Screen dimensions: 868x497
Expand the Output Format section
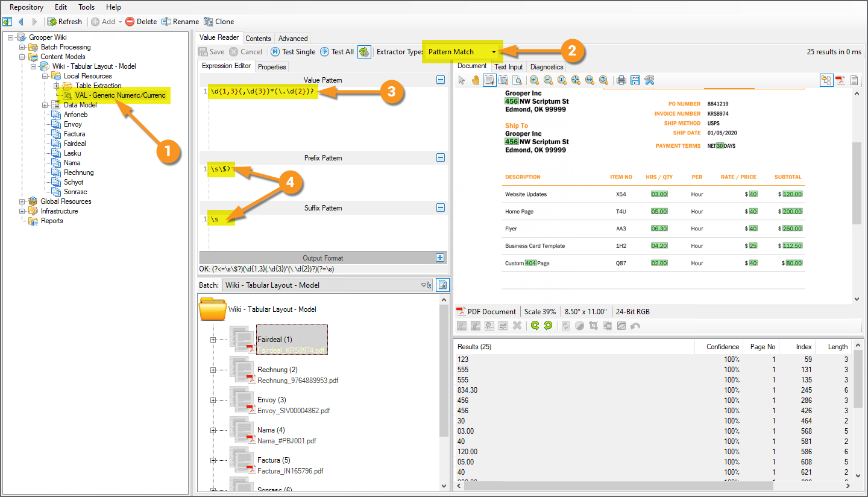441,258
